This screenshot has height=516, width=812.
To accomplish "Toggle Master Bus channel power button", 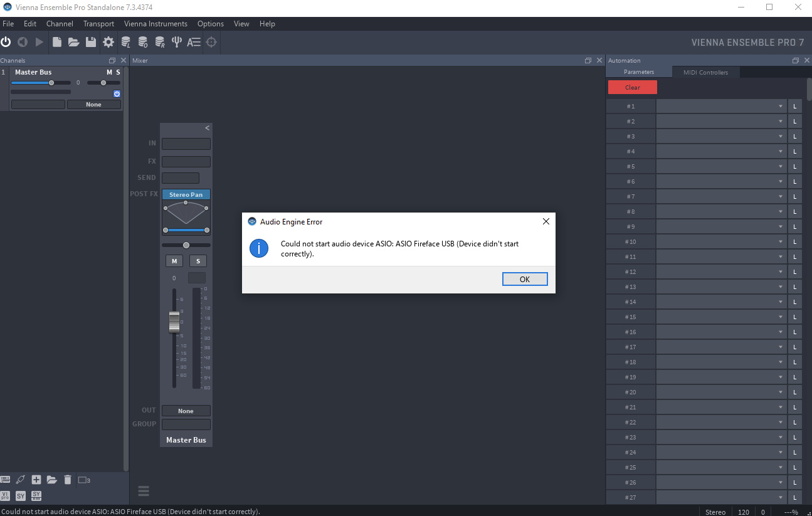I will pyautogui.click(x=117, y=93).
